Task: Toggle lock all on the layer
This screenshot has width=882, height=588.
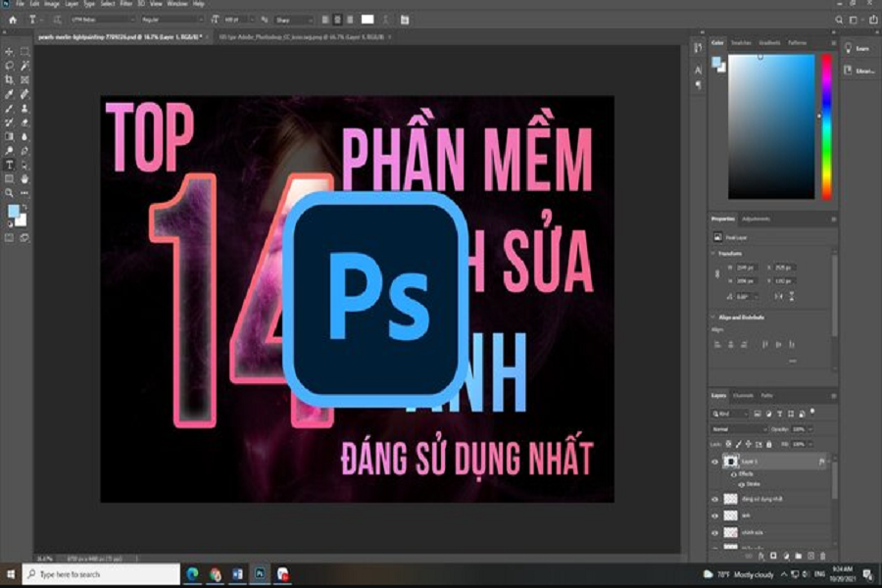Action: tap(769, 445)
